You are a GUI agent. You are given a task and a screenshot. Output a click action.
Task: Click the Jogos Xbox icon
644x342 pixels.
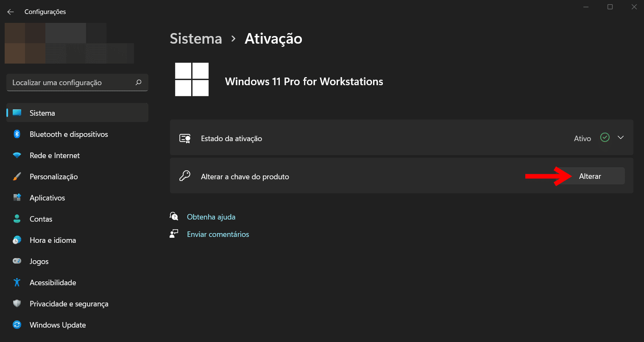[x=17, y=261]
